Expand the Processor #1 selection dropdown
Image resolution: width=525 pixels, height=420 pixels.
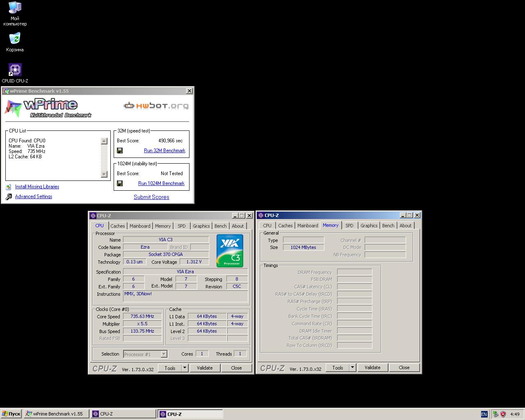pyautogui.click(x=164, y=354)
